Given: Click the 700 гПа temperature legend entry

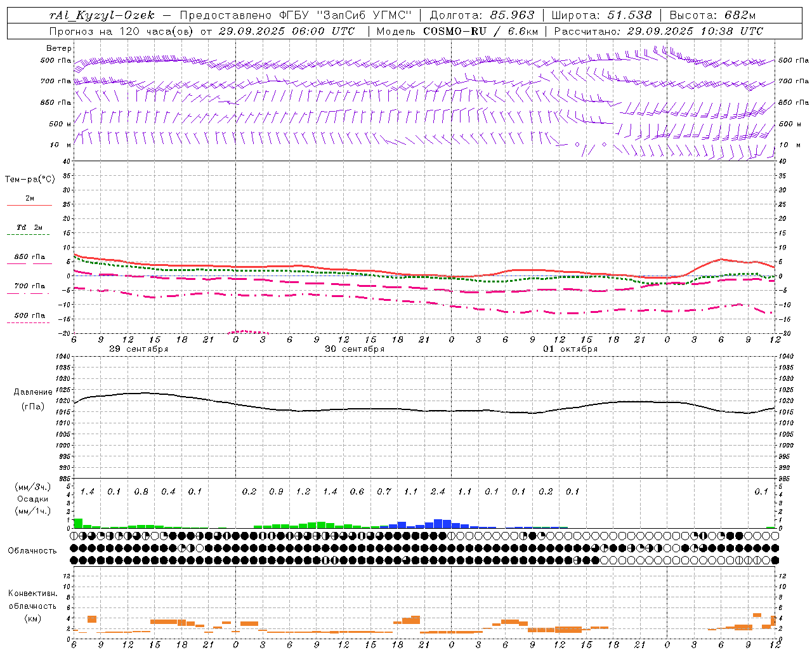Looking at the screenshot, I should coord(30,286).
